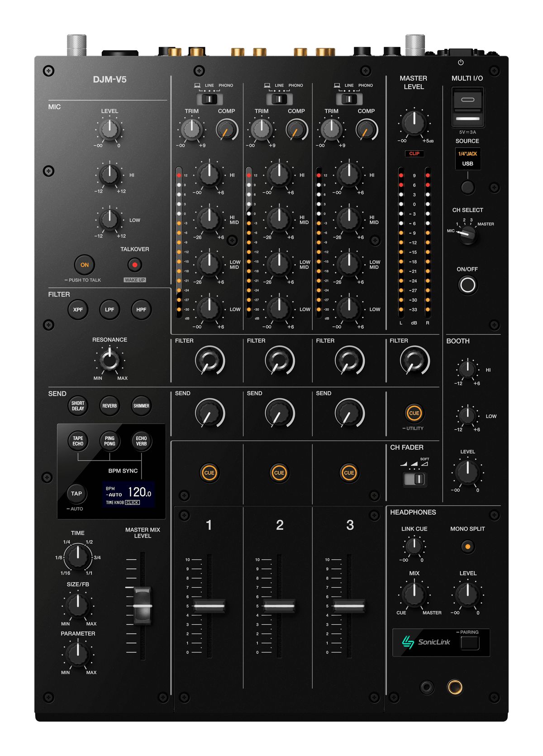Click the BPM 120.0 display
Image resolution: width=543 pixels, height=756 pixels.
coord(129,494)
